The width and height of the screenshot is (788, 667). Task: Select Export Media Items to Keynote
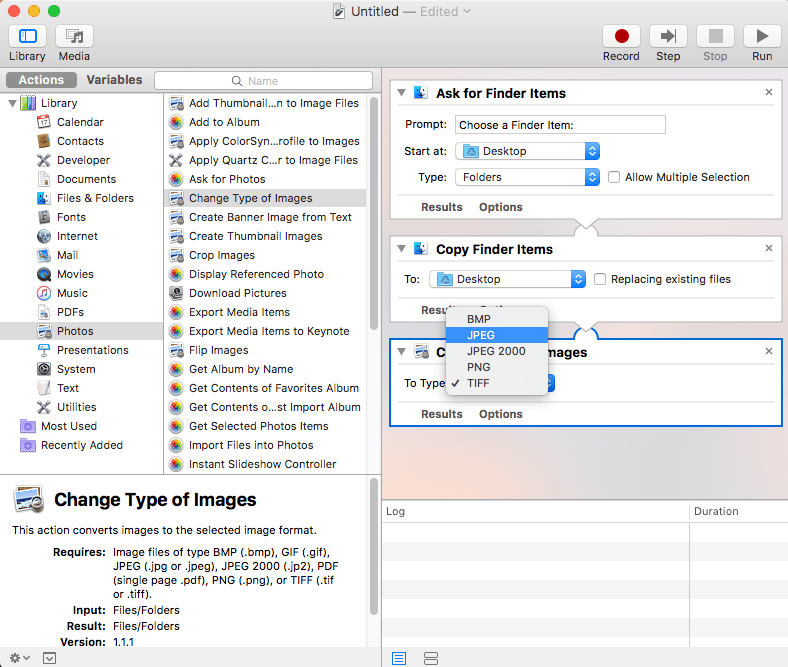[269, 331]
